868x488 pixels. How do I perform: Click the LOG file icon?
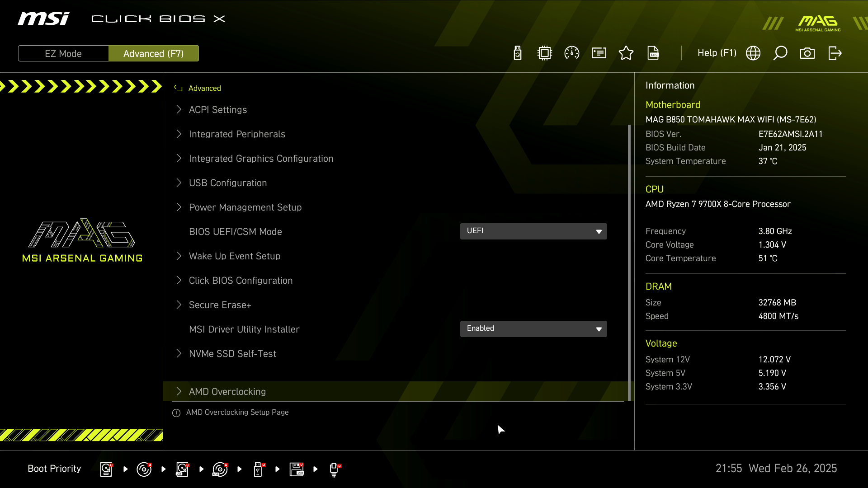tap(653, 53)
